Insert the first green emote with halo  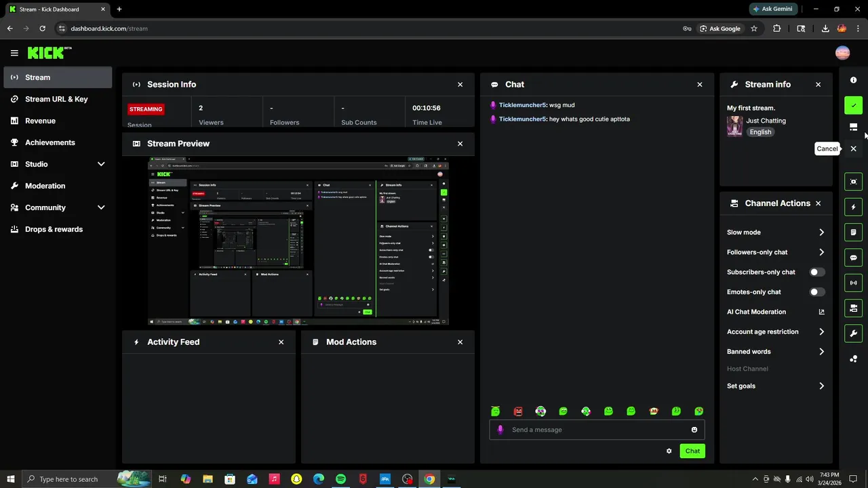(495, 411)
